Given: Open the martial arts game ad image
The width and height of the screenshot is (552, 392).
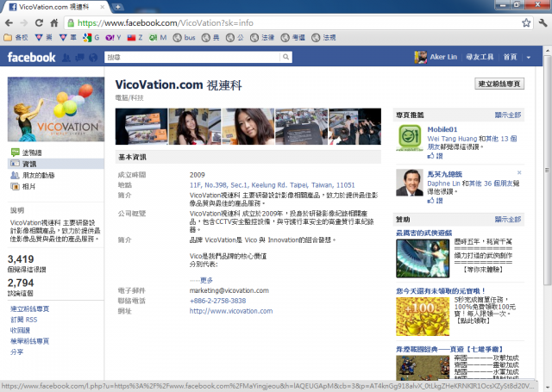Looking at the screenshot, I should pyautogui.click(x=423, y=258).
